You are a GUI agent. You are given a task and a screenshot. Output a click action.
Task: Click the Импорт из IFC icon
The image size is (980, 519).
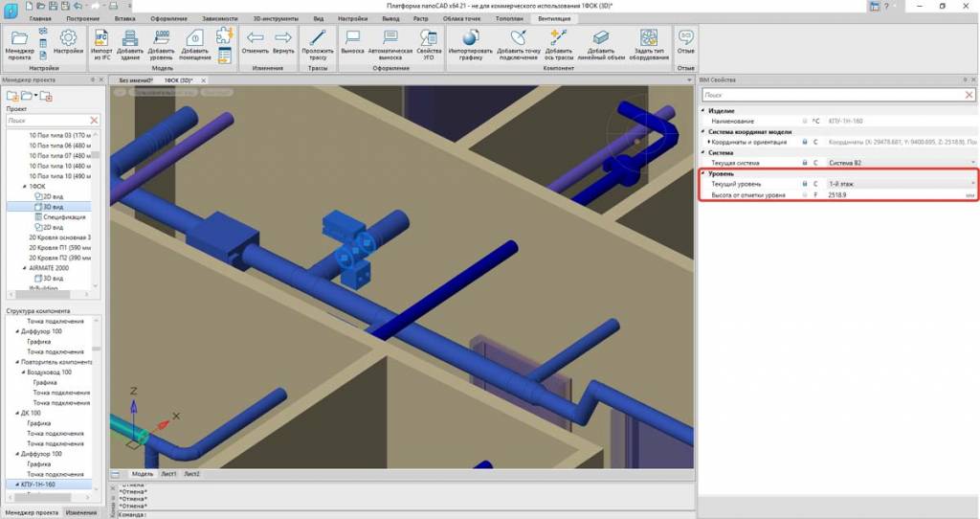(101, 43)
